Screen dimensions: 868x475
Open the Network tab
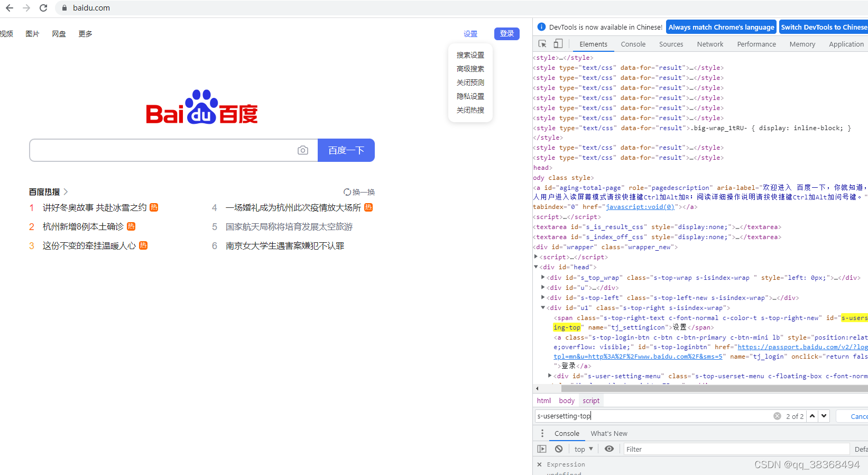(x=710, y=44)
